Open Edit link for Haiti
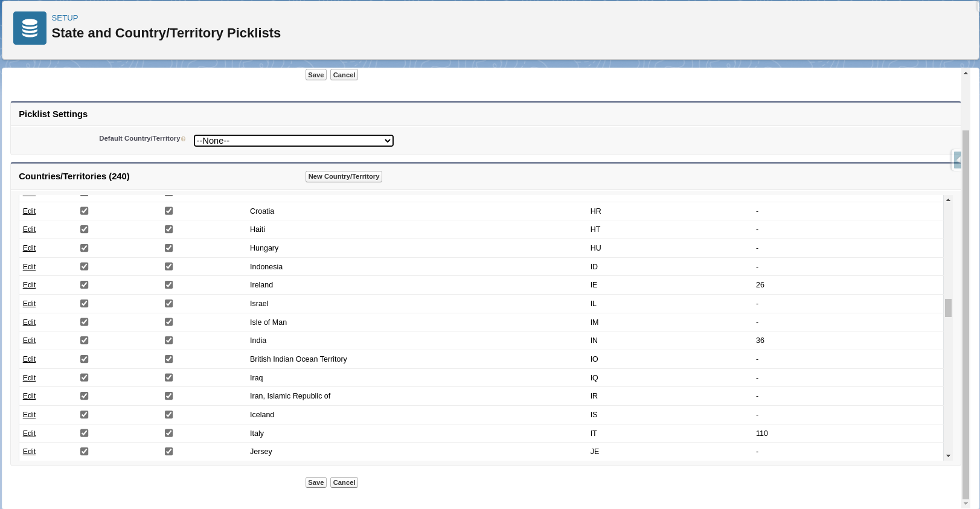 [x=29, y=229]
